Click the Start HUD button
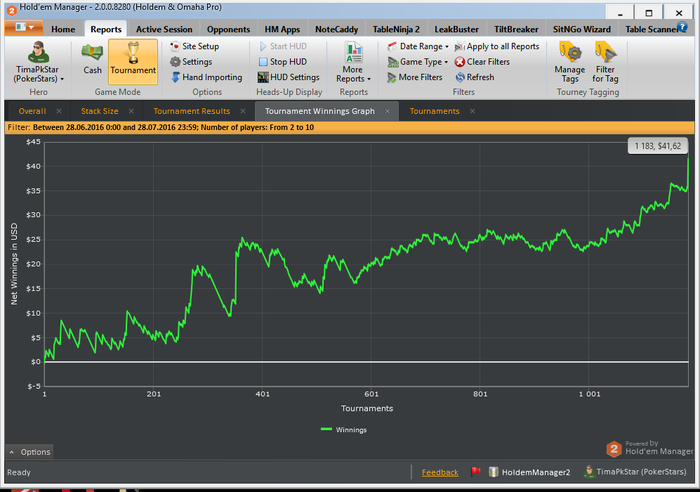Screen dimensions: 700x492 click(283, 46)
